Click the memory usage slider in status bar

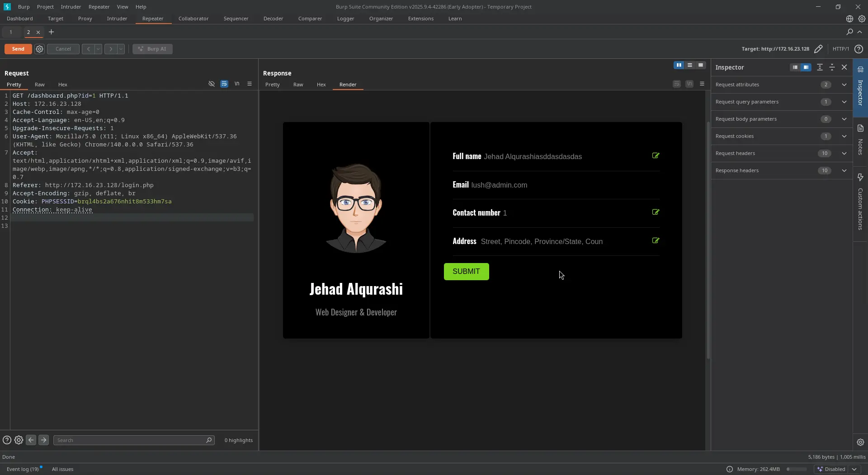click(797, 469)
